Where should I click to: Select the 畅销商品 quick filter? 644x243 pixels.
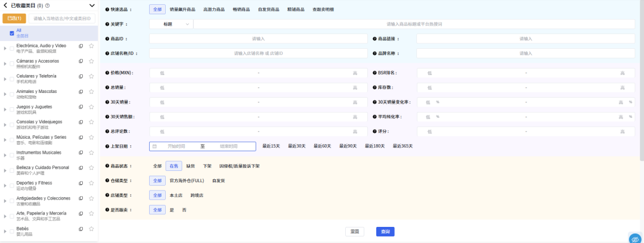pyautogui.click(x=241, y=9)
